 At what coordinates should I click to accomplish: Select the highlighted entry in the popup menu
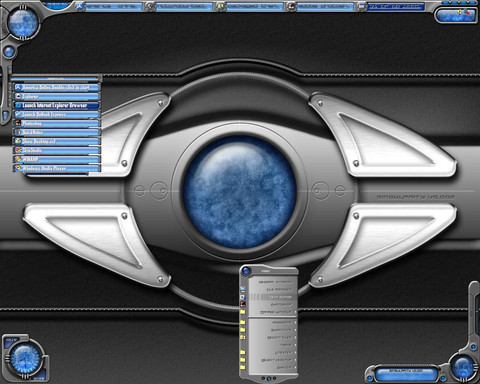272,297
